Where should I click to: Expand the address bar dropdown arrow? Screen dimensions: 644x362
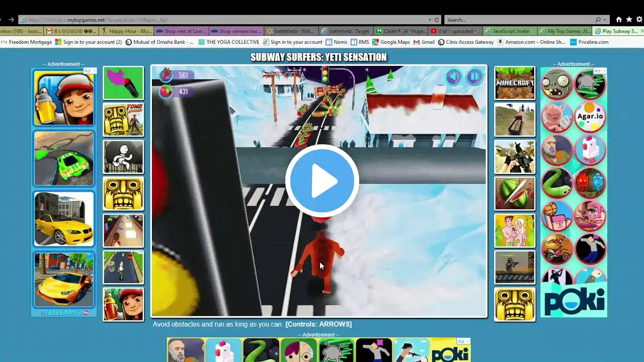click(x=429, y=20)
